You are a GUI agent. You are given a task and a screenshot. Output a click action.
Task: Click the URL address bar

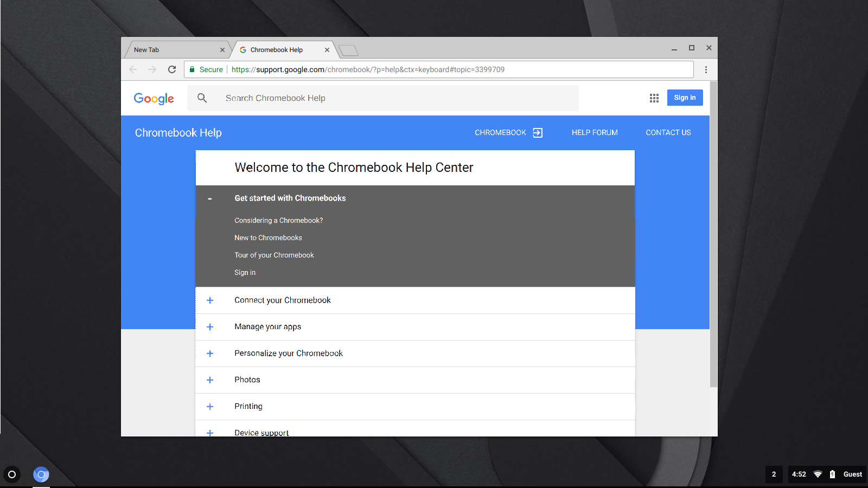pyautogui.click(x=438, y=69)
